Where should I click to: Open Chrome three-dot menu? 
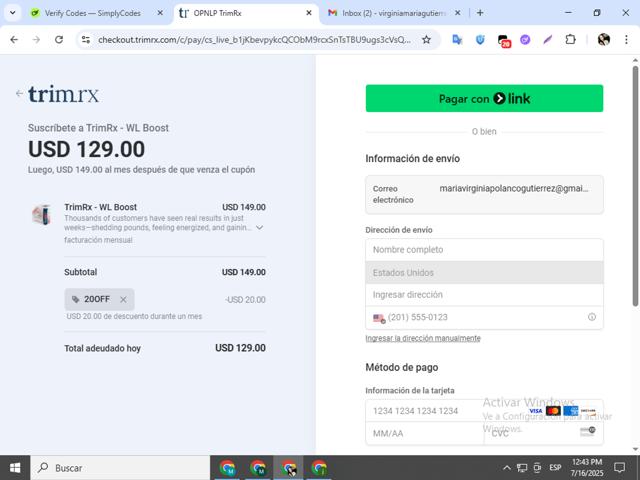[x=626, y=40]
